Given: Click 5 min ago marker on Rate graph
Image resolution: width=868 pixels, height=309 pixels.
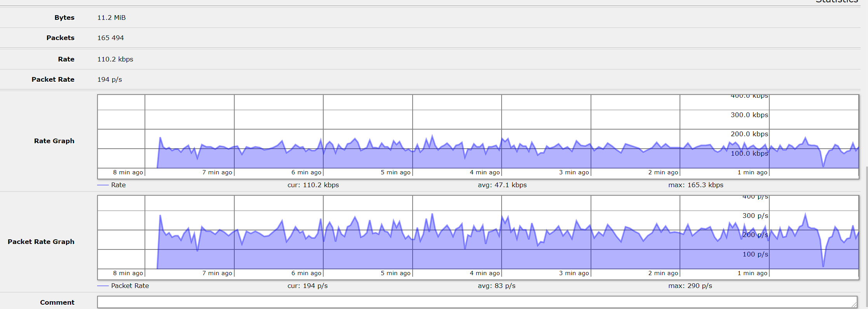Looking at the screenshot, I should [395, 172].
